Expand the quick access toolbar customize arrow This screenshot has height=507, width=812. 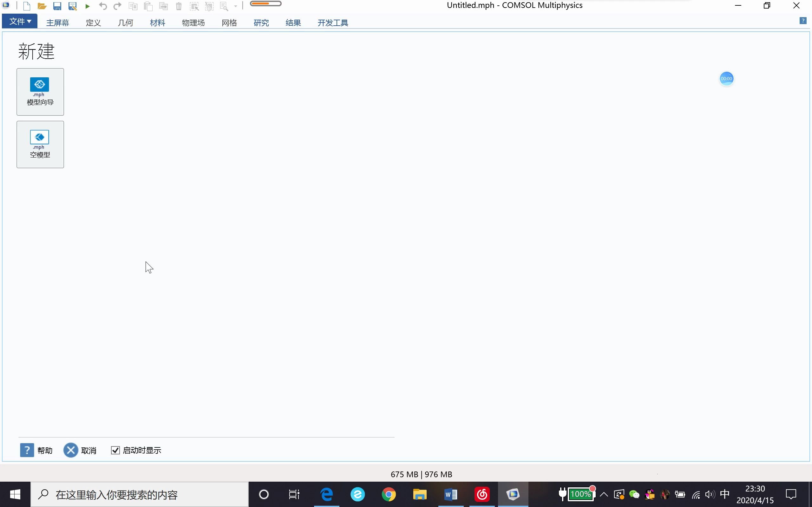[236, 6]
